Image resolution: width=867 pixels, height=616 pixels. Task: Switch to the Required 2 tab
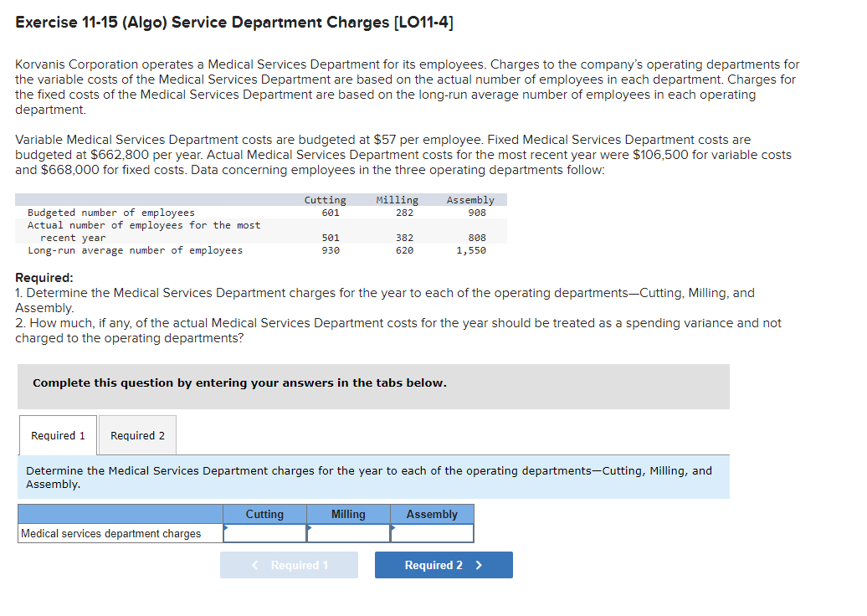136,435
